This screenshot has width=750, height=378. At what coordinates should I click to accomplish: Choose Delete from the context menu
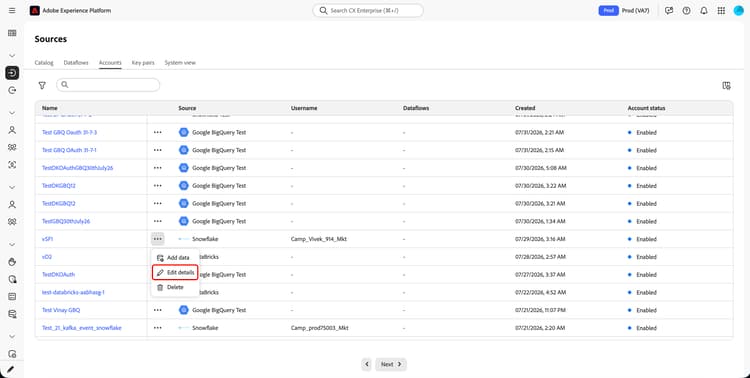click(x=175, y=287)
